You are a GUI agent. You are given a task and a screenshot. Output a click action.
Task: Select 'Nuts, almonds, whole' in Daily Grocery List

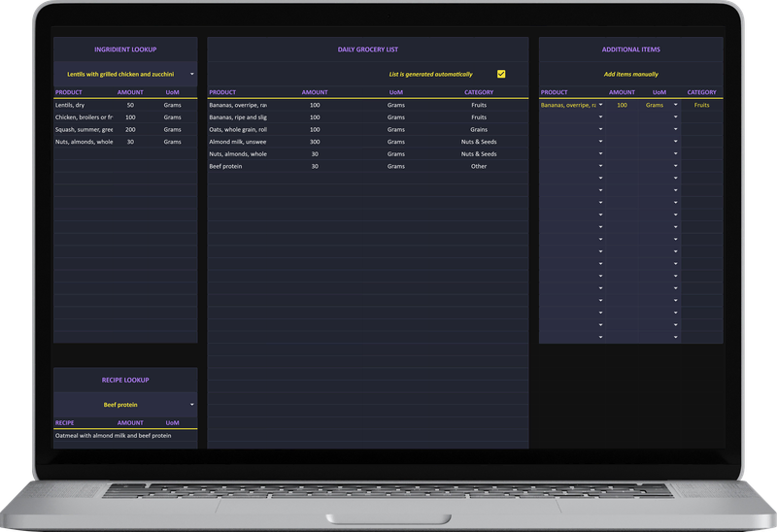pyautogui.click(x=238, y=154)
